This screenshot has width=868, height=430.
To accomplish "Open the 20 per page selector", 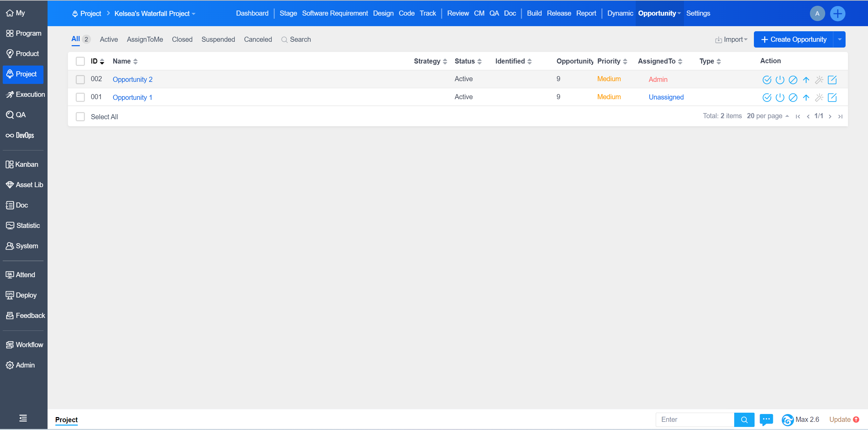I will click(x=767, y=116).
